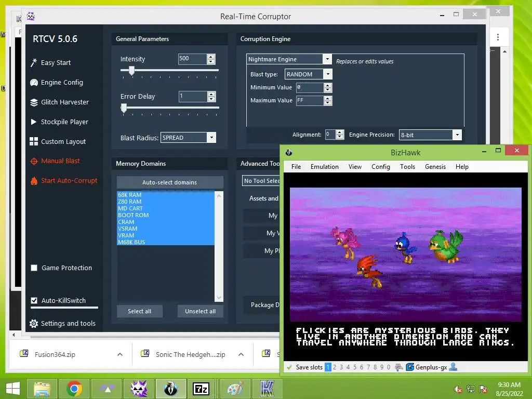Open BizHawk View menu

355,167
